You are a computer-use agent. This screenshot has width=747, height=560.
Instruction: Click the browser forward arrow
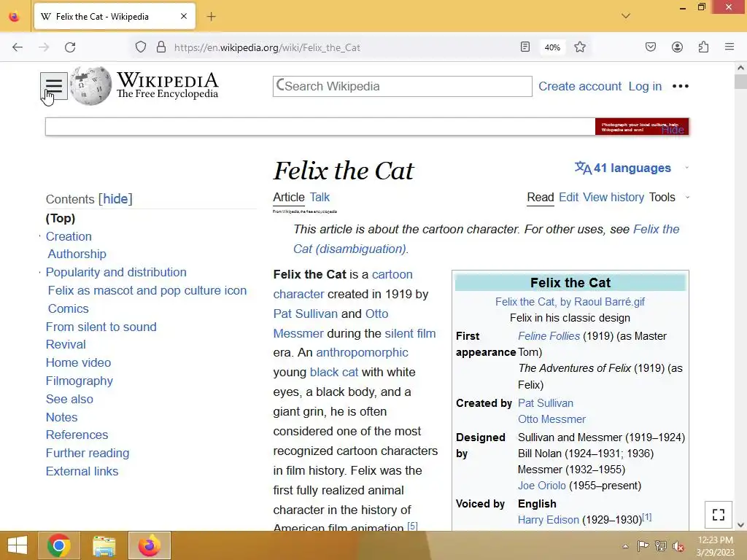pos(44,47)
